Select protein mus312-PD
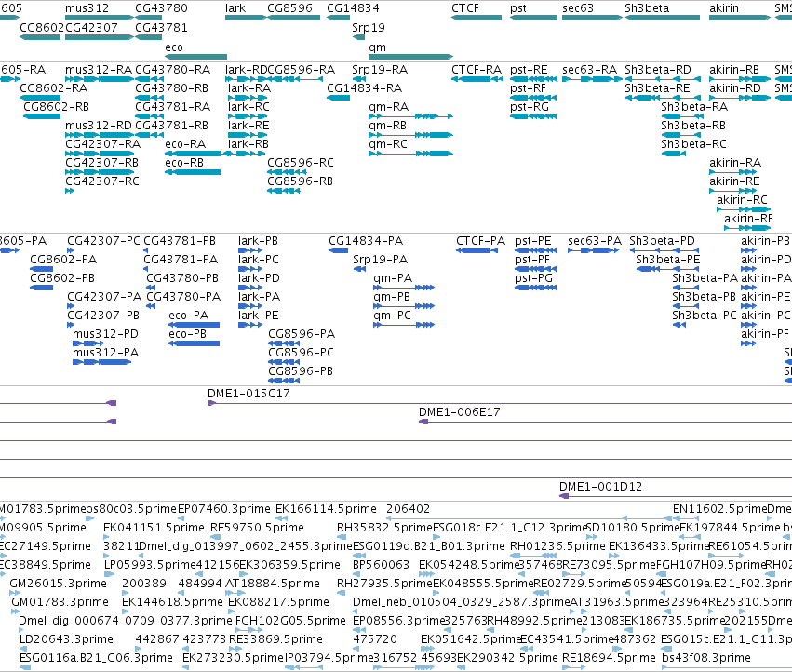792x672 pixels. pos(88,343)
